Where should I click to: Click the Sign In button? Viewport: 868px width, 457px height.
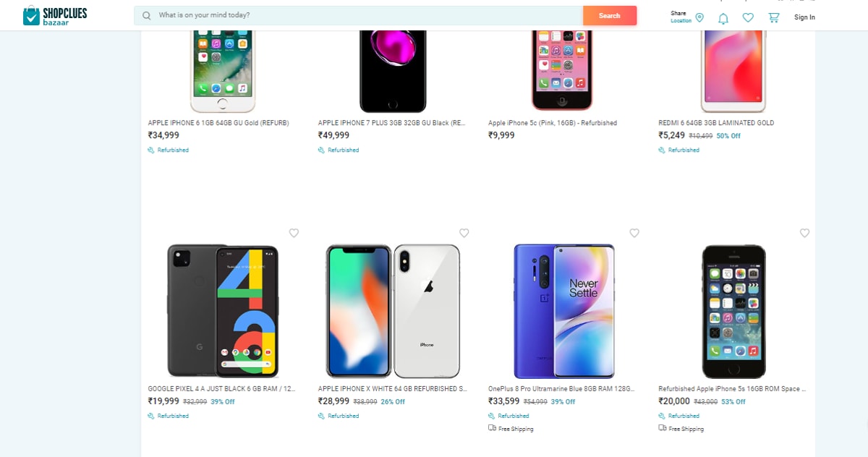coord(804,17)
